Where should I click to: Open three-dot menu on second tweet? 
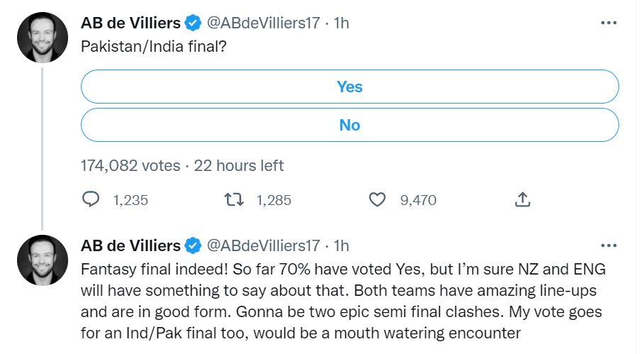(x=609, y=245)
